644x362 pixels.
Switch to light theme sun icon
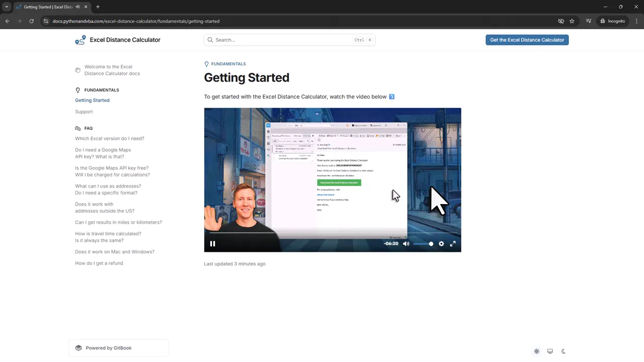[536, 351]
